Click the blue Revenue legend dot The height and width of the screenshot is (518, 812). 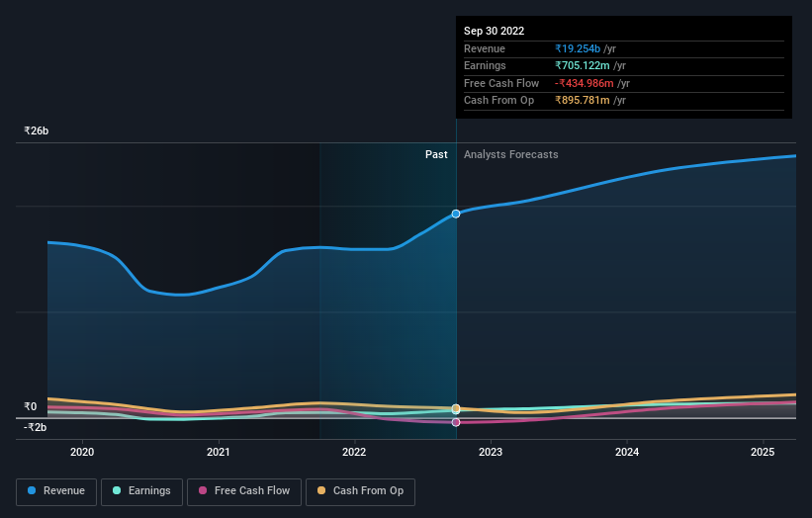[32, 490]
